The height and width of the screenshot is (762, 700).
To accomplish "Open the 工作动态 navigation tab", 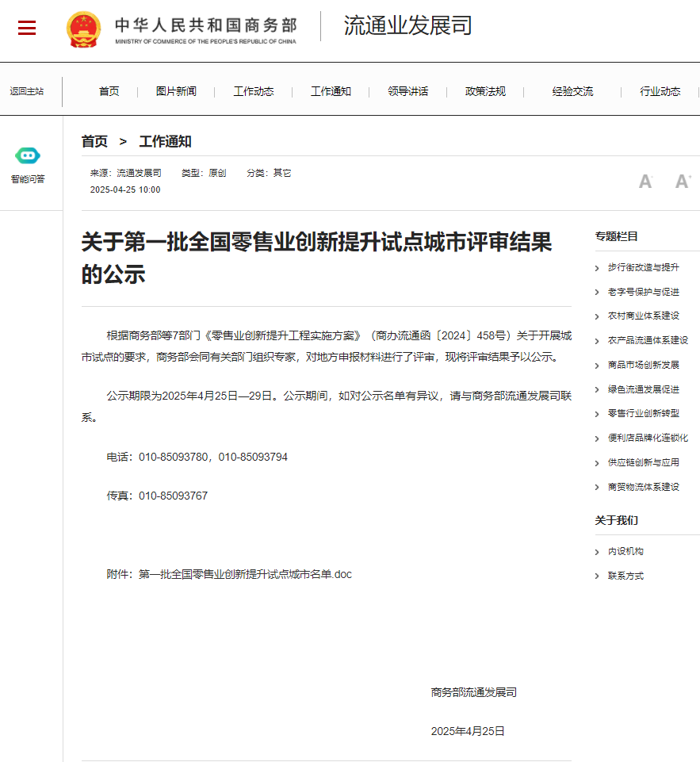I will tap(254, 91).
